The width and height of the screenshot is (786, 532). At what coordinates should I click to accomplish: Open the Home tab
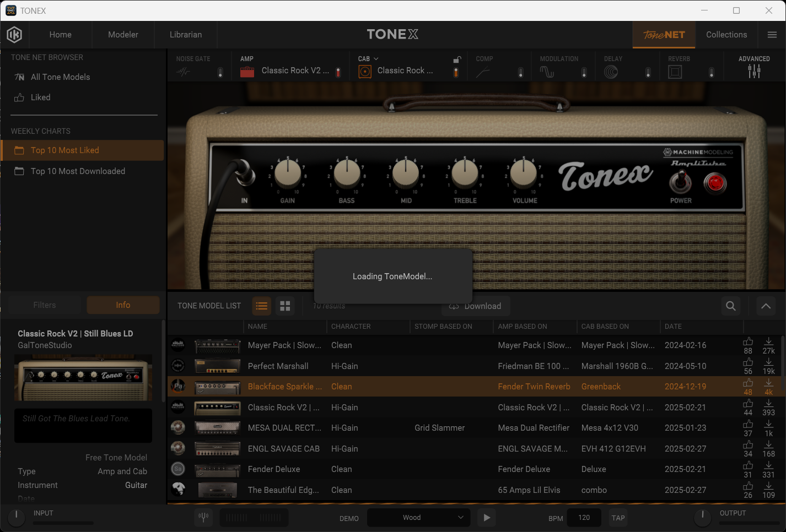click(61, 35)
